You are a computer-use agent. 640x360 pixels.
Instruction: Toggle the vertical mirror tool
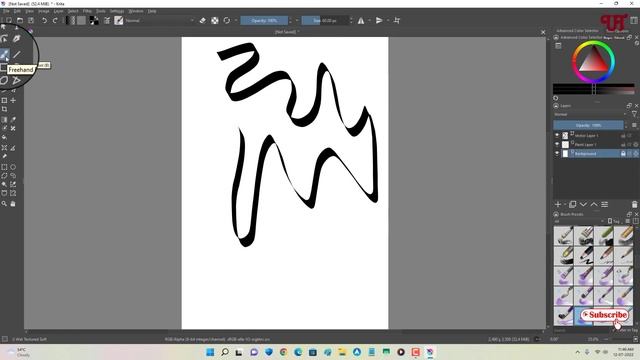379,20
